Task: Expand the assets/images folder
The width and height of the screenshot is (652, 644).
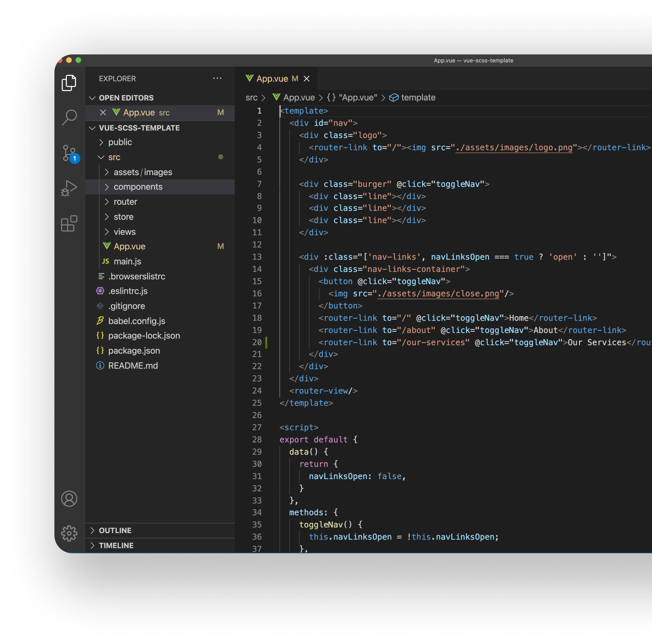Action: coord(160,172)
